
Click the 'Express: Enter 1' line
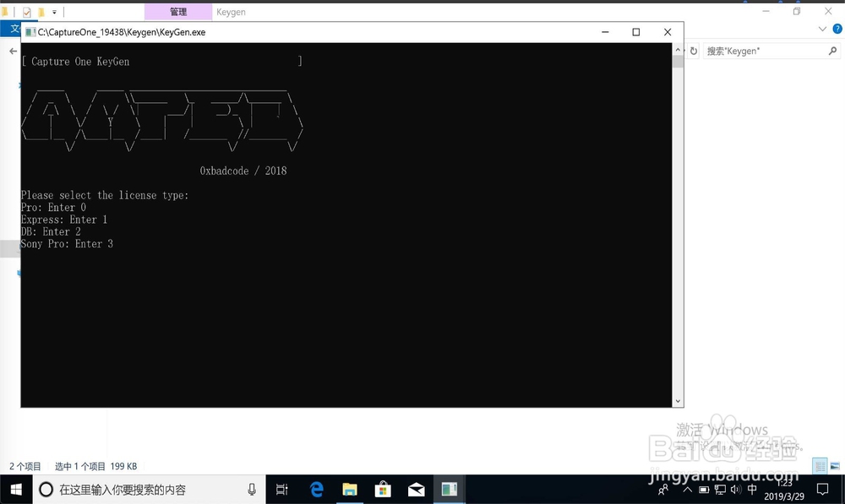tap(64, 219)
